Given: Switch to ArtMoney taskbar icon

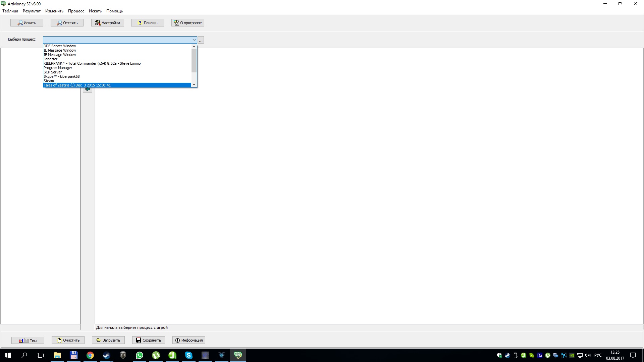Looking at the screenshot, I should [x=238, y=355].
